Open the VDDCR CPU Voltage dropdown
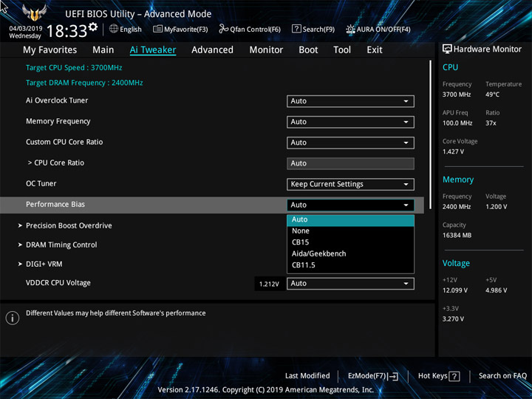Viewport: 532px width, 399px height. (350, 283)
